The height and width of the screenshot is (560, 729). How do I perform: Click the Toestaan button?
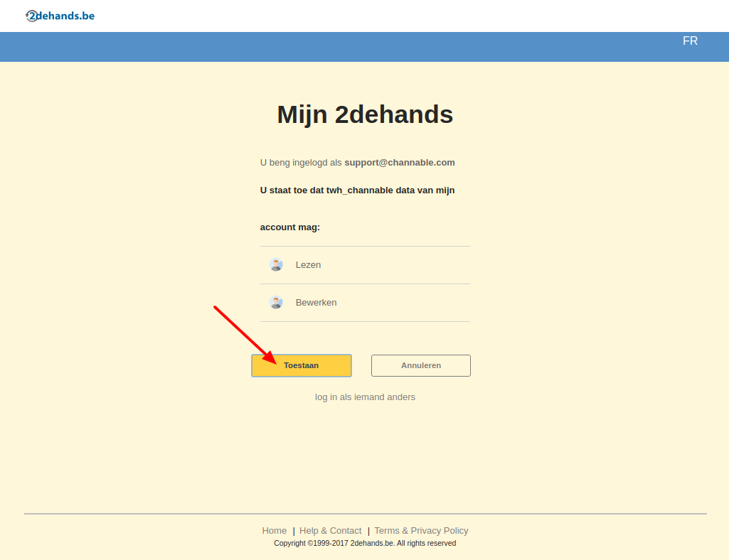[x=302, y=366]
